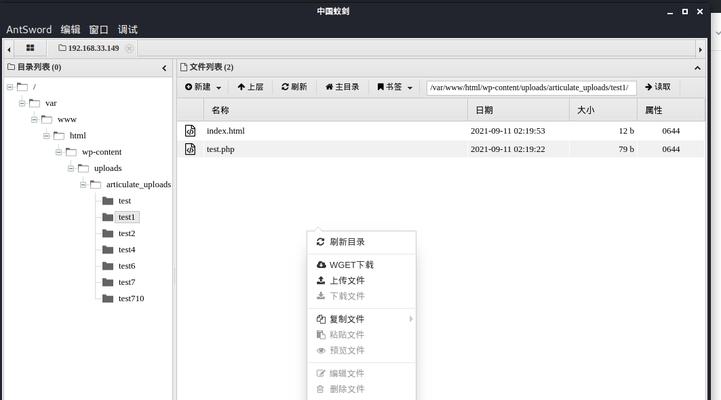Select the test folder in tree
The image size is (721, 400).
click(124, 201)
